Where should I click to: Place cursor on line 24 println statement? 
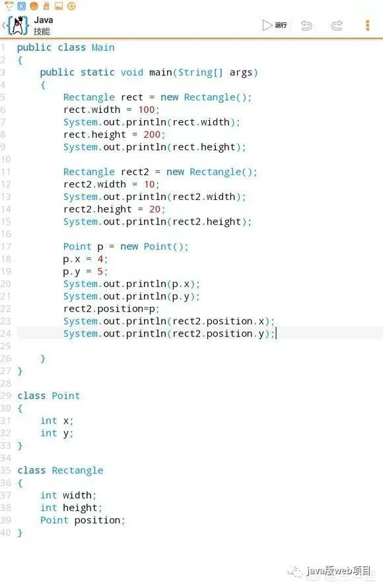[169, 333]
